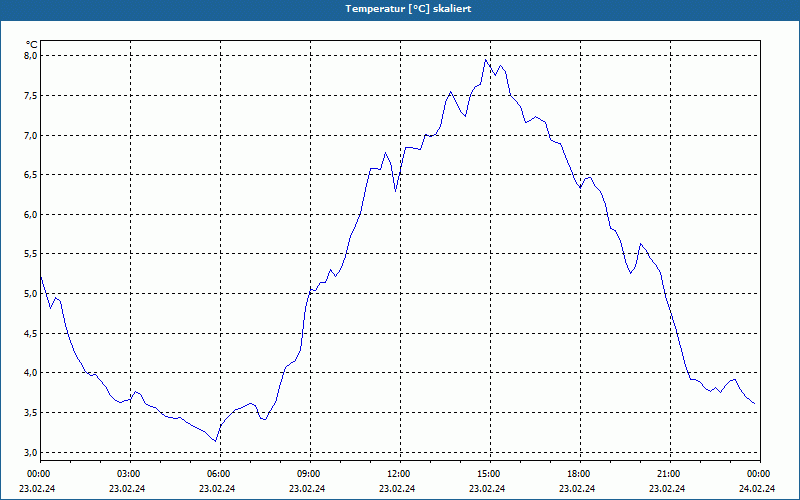
Task: Click the "Temperatur [°C] skaliert" title bar
Action: pyautogui.click(x=400, y=9)
